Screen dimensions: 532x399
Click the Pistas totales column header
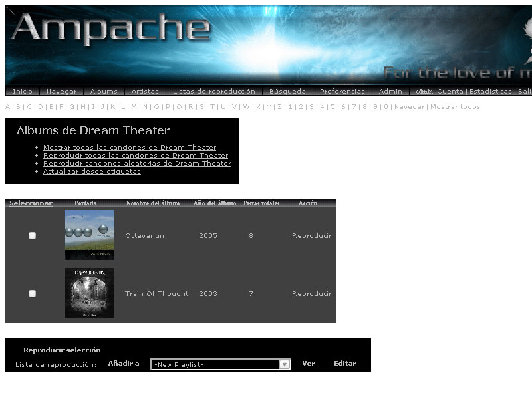[261, 203]
